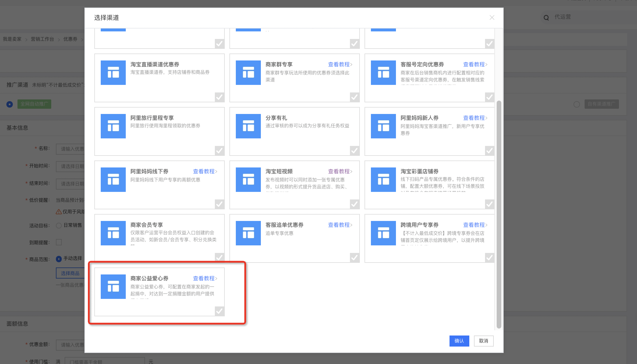Click the 淘宝彩蛋店铺券 channel icon
Image resolution: width=637 pixels, height=364 pixels.
[x=383, y=180]
